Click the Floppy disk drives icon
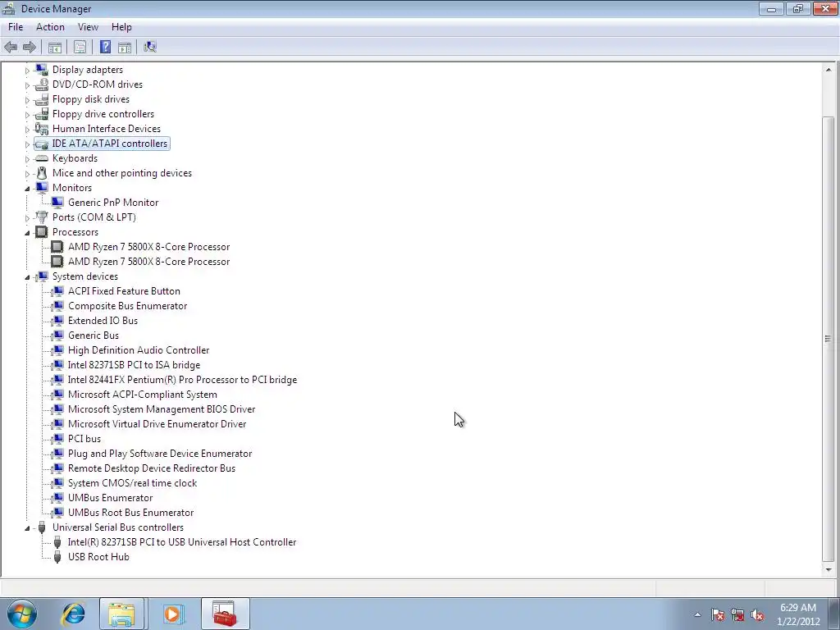840x630 pixels. click(41, 99)
